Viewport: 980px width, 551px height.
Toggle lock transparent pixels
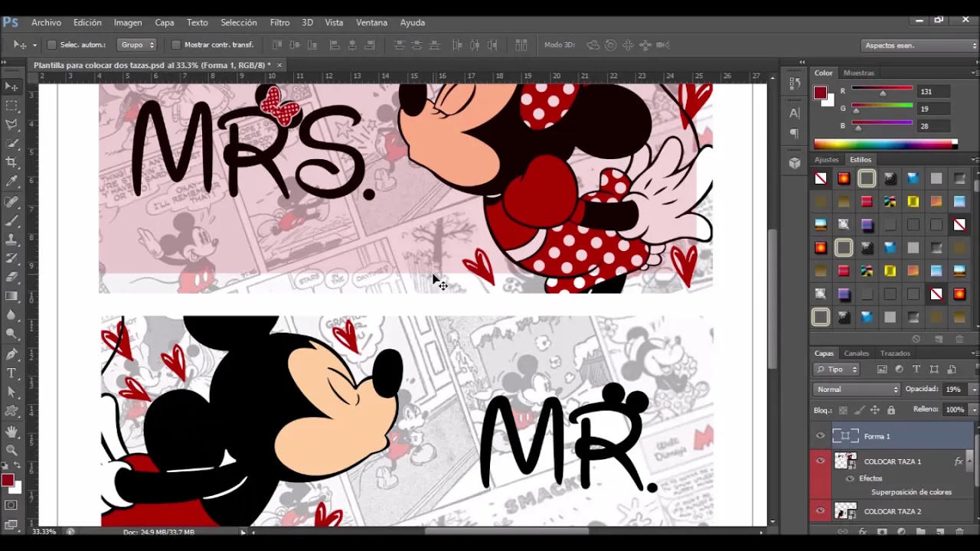[x=843, y=410]
